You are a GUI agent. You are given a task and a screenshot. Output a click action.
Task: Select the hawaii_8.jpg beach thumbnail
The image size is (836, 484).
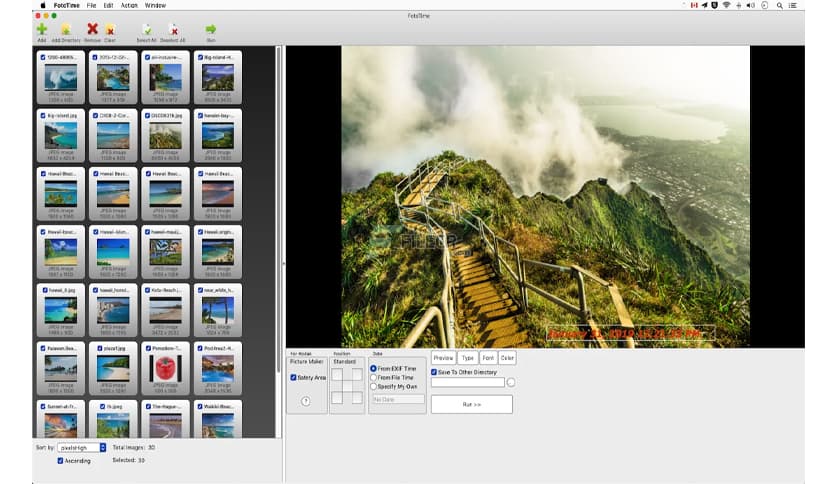pos(61,311)
